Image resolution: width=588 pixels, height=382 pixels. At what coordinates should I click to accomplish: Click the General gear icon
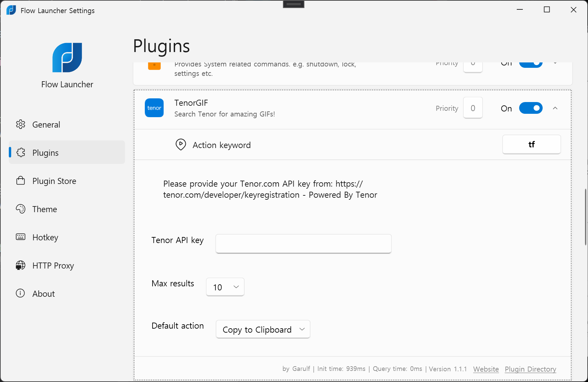click(x=20, y=124)
